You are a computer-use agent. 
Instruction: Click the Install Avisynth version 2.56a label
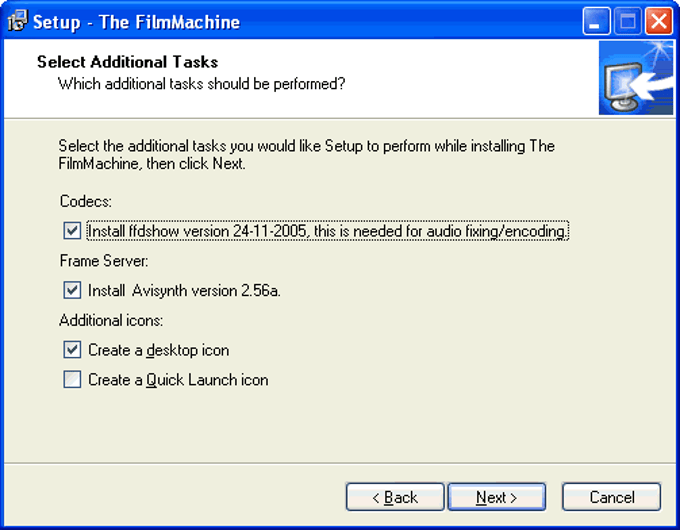click(184, 290)
